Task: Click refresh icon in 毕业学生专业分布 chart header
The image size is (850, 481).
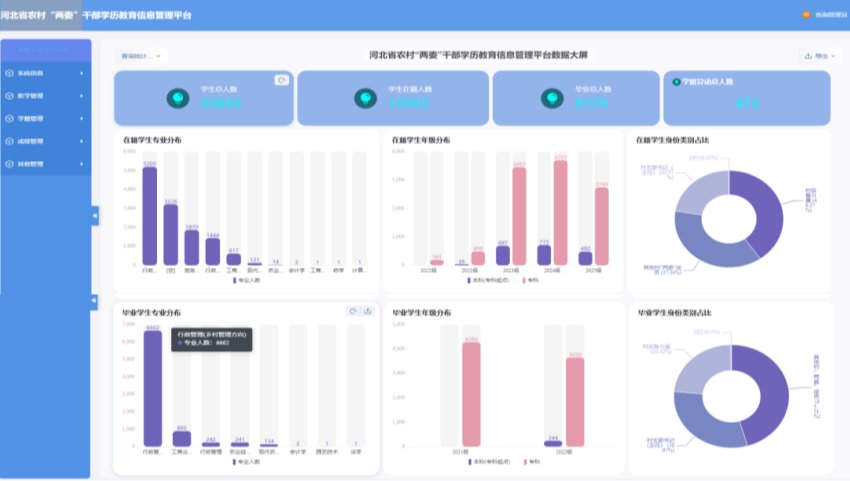Action: pos(353,311)
